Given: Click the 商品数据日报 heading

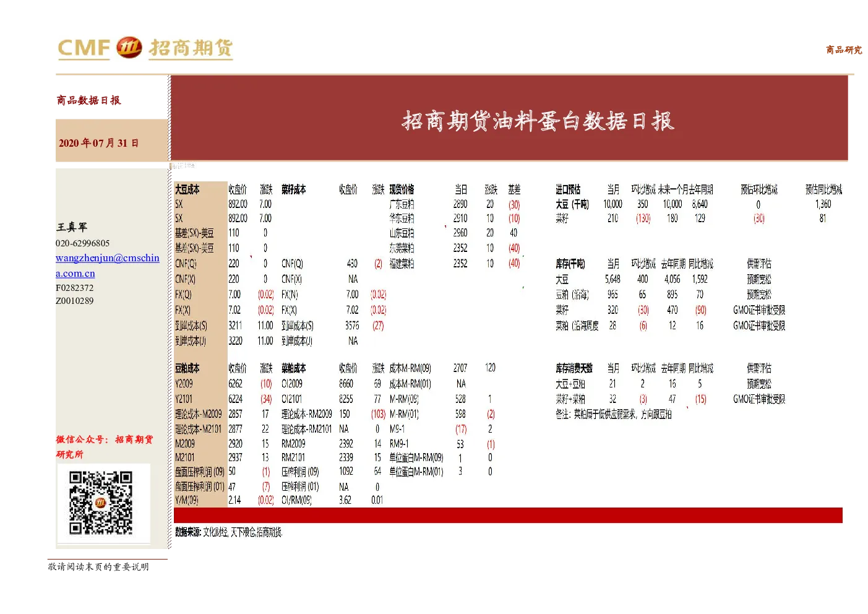Looking at the screenshot, I should 89,100.
